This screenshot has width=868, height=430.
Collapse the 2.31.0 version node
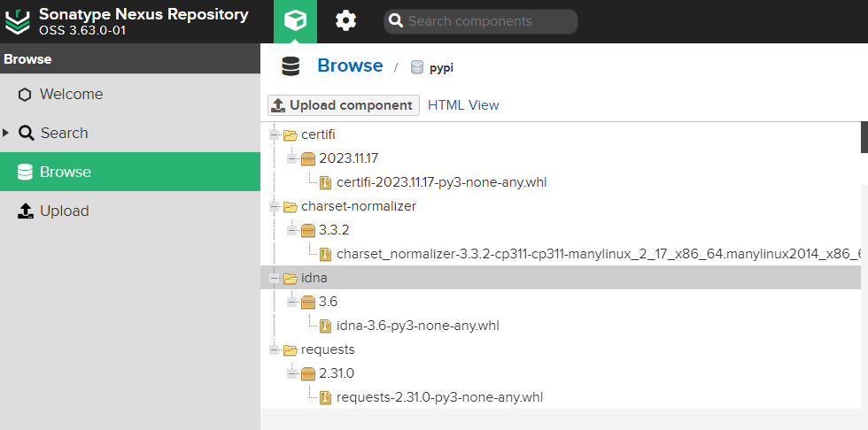click(292, 373)
